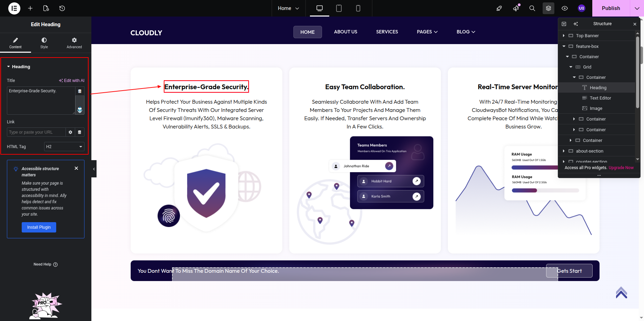Select Enterprise-Grade Security heading
This screenshot has height=321, width=644.
tap(206, 87)
